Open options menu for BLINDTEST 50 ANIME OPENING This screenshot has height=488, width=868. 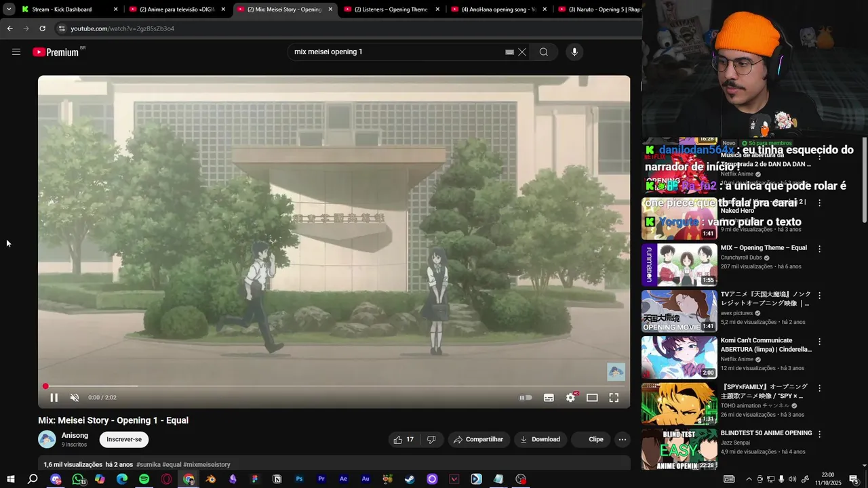(x=819, y=434)
